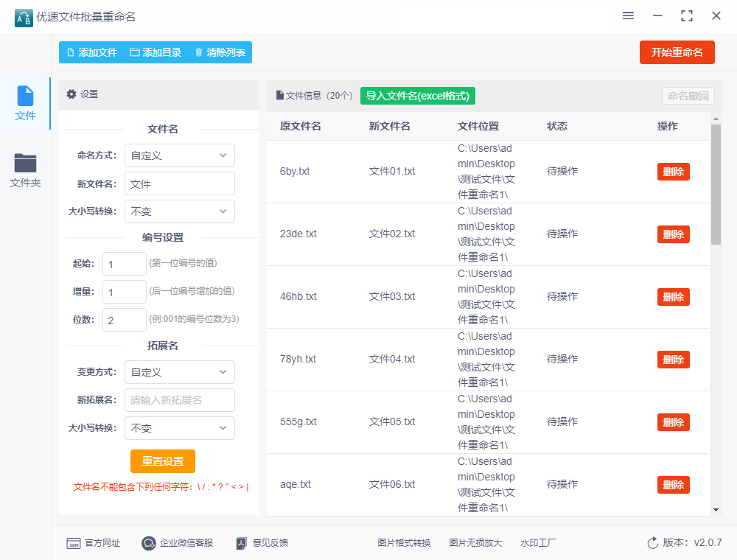Image resolution: width=737 pixels, height=560 pixels.
Task: Open the hamburger menu in title bar
Action: coord(628,16)
